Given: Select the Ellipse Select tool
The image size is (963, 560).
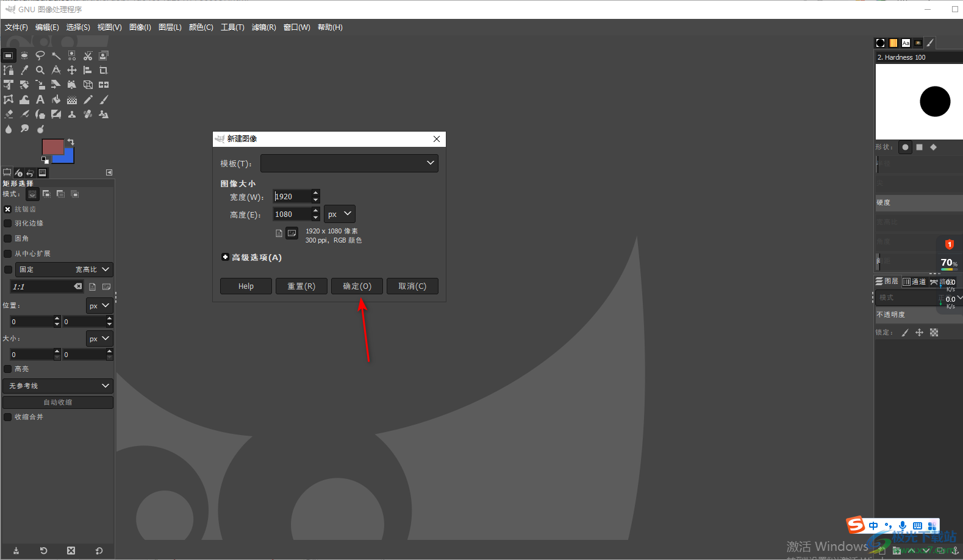Looking at the screenshot, I should click(x=24, y=55).
